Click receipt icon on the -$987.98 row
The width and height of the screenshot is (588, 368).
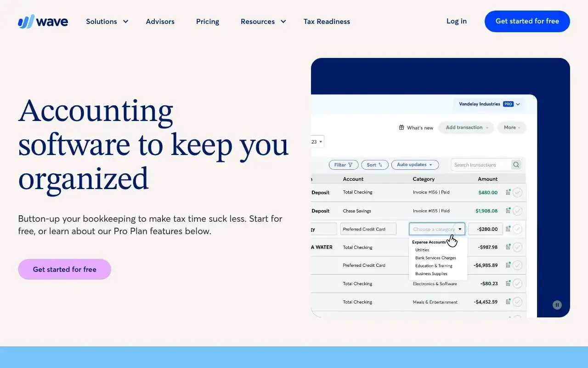[x=508, y=247]
